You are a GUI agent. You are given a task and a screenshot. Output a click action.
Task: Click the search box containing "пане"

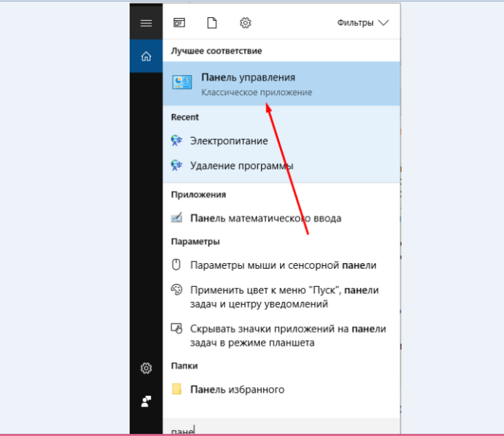point(282,427)
